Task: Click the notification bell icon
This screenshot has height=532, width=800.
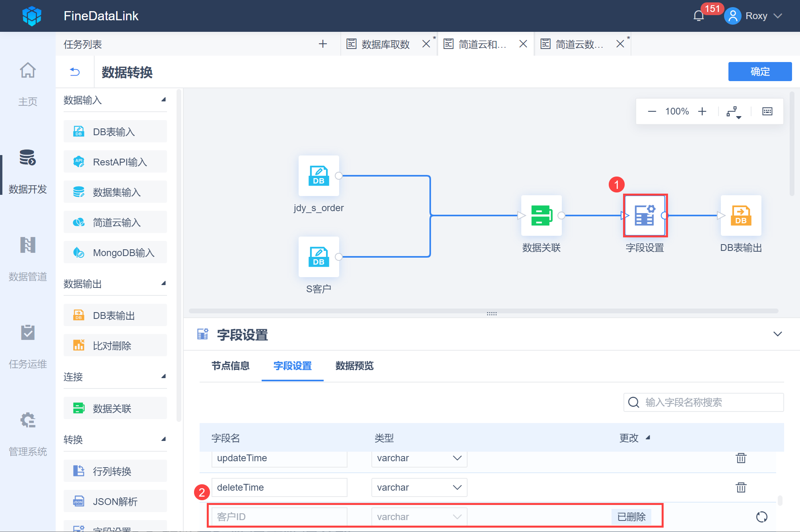Action: (x=699, y=16)
